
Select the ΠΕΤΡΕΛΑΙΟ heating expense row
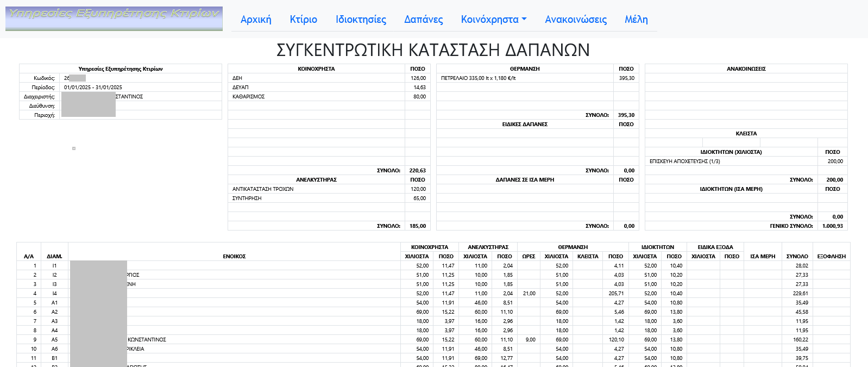(478, 78)
